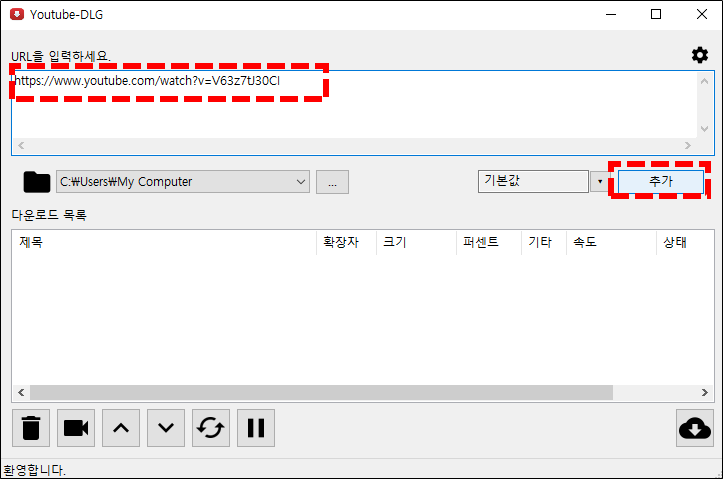This screenshot has height=479, width=723.
Task: Click the black folder icon
Action: 37,182
